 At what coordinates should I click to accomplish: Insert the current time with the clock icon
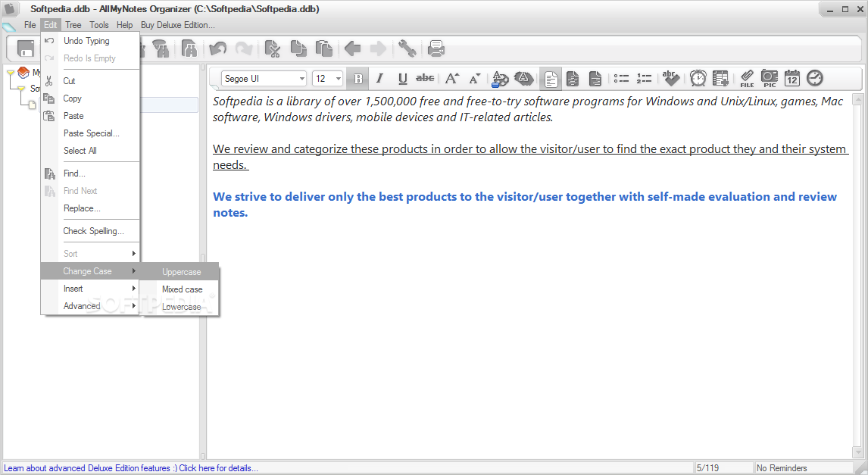(815, 79)
